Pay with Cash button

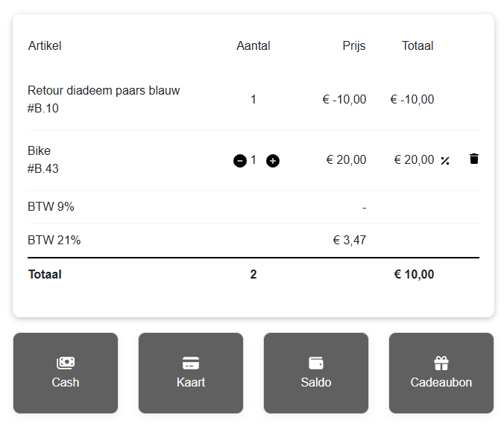pos(66,372)
